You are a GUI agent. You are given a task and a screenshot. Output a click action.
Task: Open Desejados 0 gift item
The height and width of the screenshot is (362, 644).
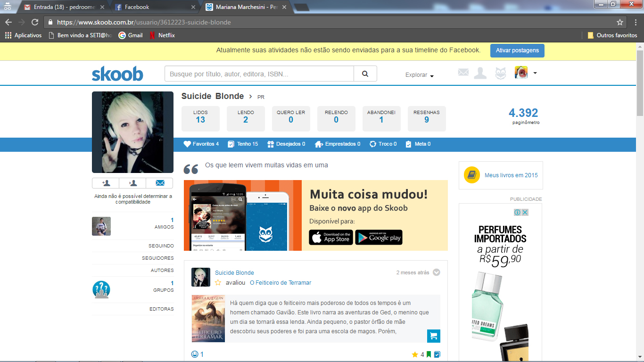tap(286, 144)
